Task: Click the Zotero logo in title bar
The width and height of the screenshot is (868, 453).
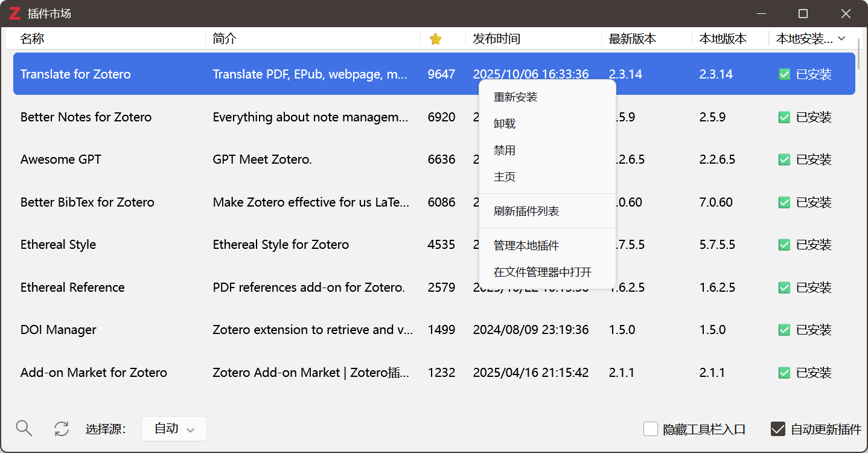Action: tap(15, 13)
